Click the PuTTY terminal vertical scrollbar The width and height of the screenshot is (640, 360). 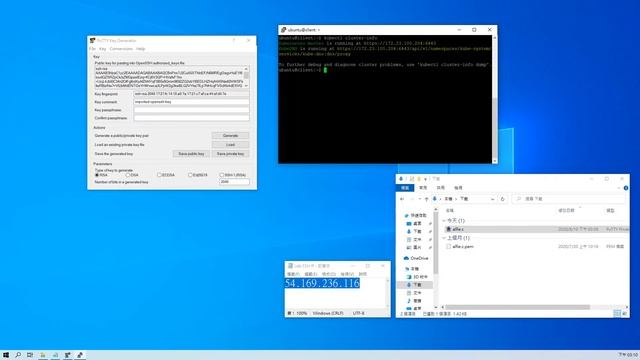495,99
